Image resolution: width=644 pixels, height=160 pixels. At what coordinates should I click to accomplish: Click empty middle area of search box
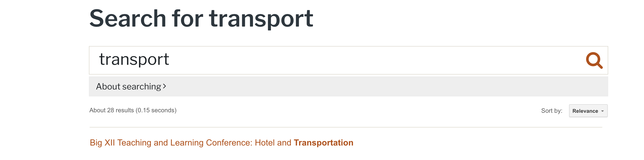click(x=350, y=60)
